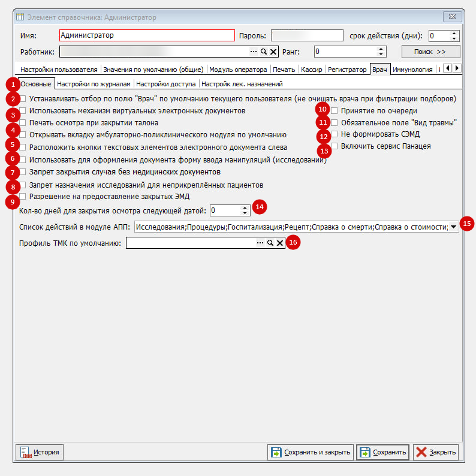The height and width of the screenshot is (476, 476).
Task: Open the Модуль оператора tab
Action: [x=238, y=70]
